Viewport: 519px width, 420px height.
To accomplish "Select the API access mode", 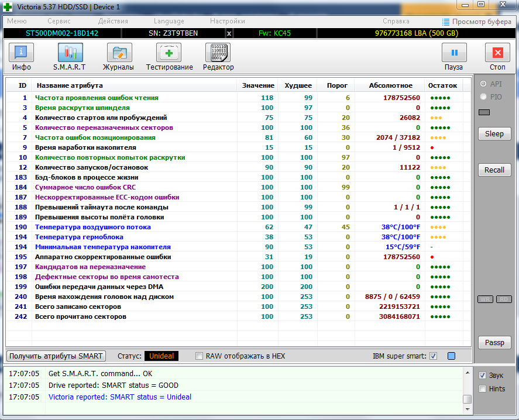I will point(491,84).
